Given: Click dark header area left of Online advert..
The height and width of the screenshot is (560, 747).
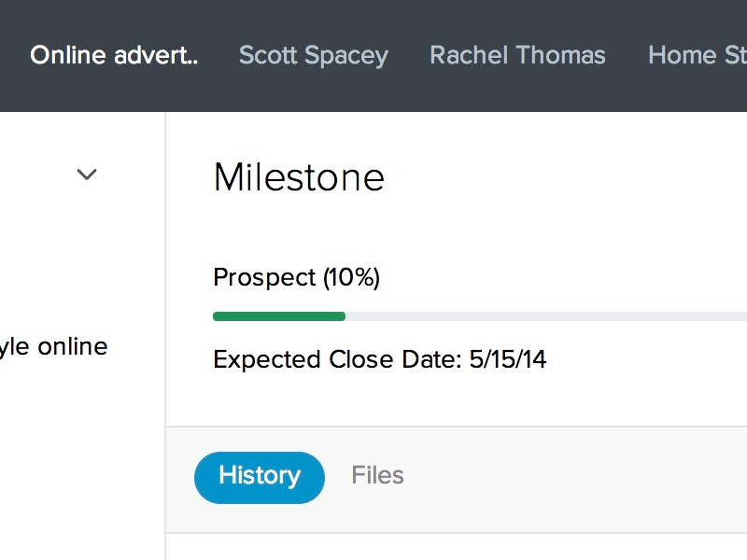Looking at the screenshot, I should point(13,56).
